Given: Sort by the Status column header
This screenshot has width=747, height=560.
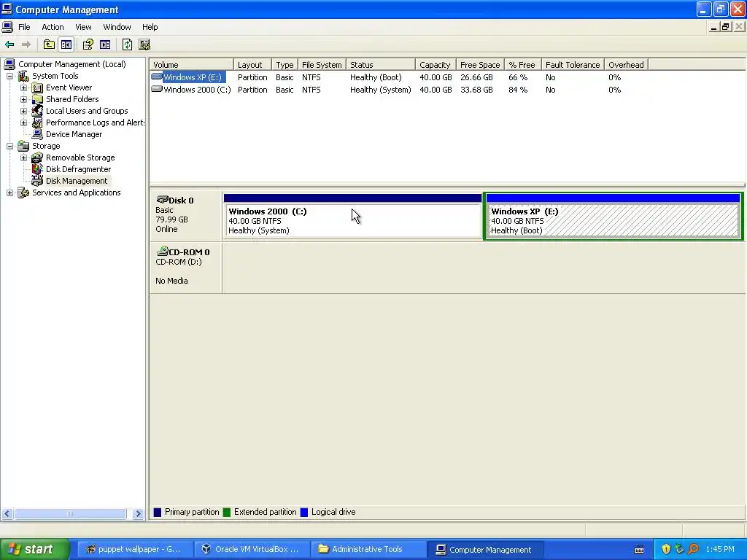Looking at the screenshot, I should coord(381,65).
